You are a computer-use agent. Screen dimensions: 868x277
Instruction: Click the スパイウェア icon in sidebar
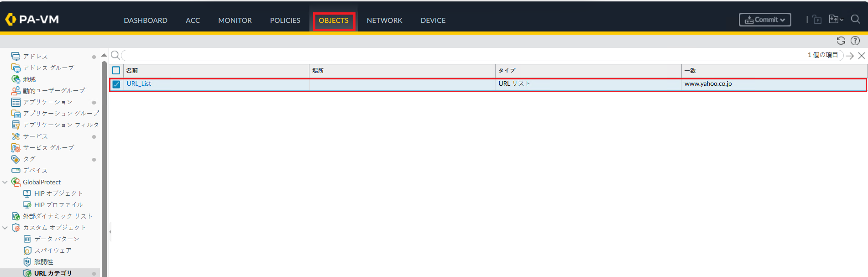click(27, 250)
